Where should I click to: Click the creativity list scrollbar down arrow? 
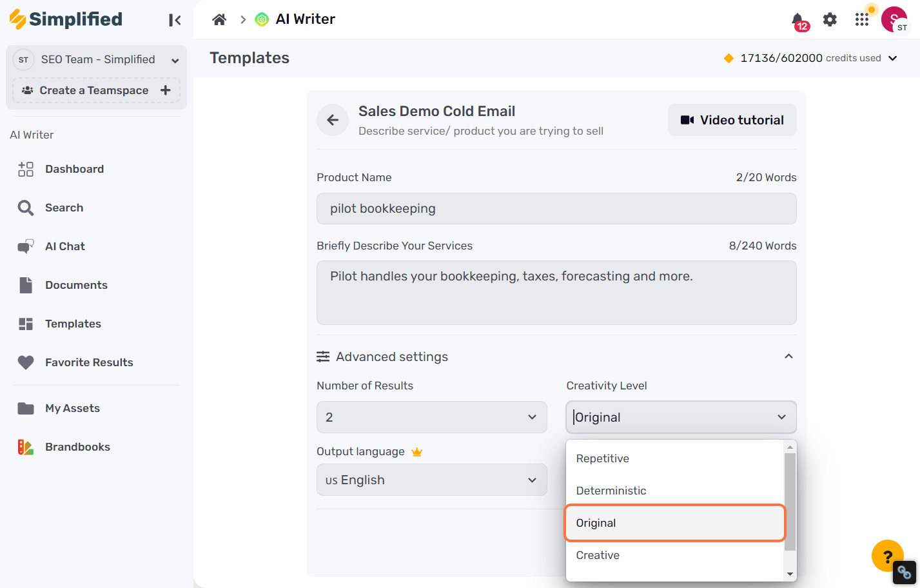pos(790,574)
